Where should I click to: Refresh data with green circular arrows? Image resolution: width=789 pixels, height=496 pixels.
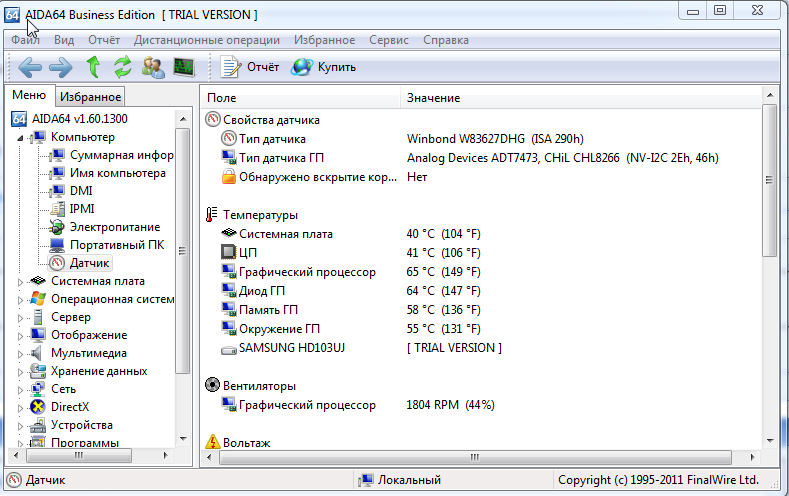[x=122, y=67]
